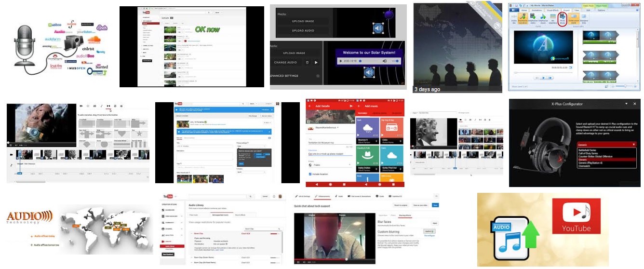Select the FEATURED tab in Add music

click(362, 113)
